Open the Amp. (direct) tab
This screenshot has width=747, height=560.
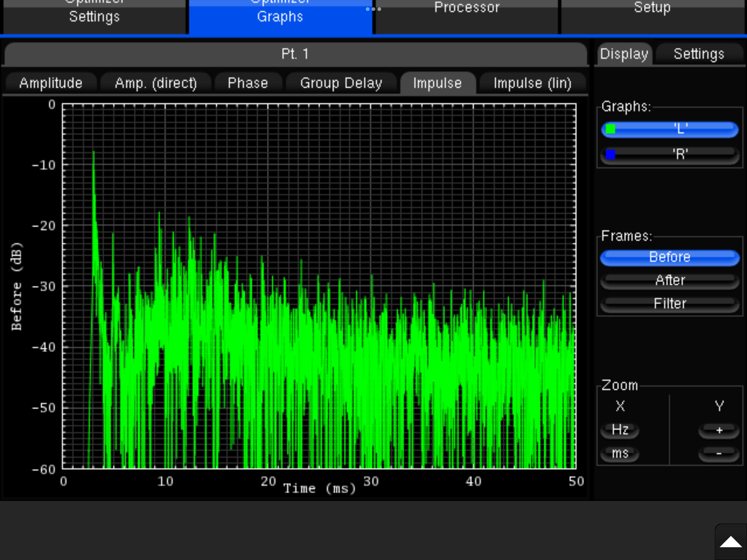coord(156,83)
